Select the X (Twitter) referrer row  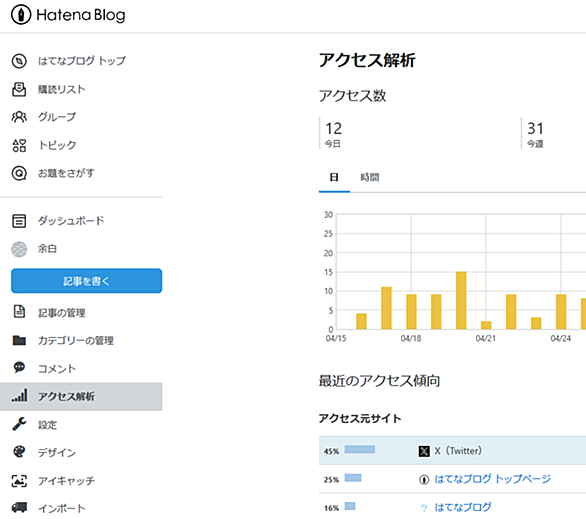(452, 450)
